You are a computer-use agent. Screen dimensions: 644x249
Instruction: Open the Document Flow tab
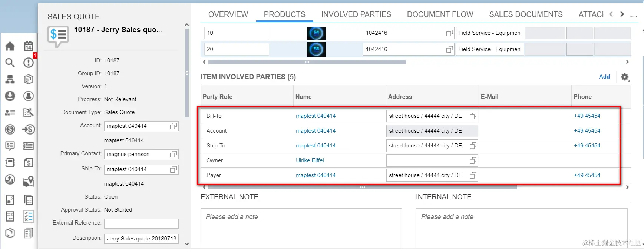click(x=440, y=14)
